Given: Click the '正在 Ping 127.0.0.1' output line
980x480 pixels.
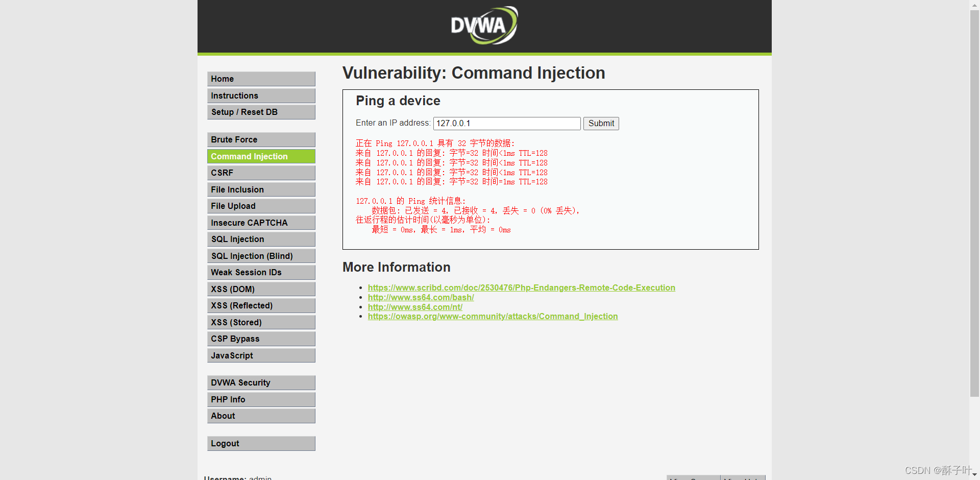Looking at the screenshot, I should (x=435, y=143).
